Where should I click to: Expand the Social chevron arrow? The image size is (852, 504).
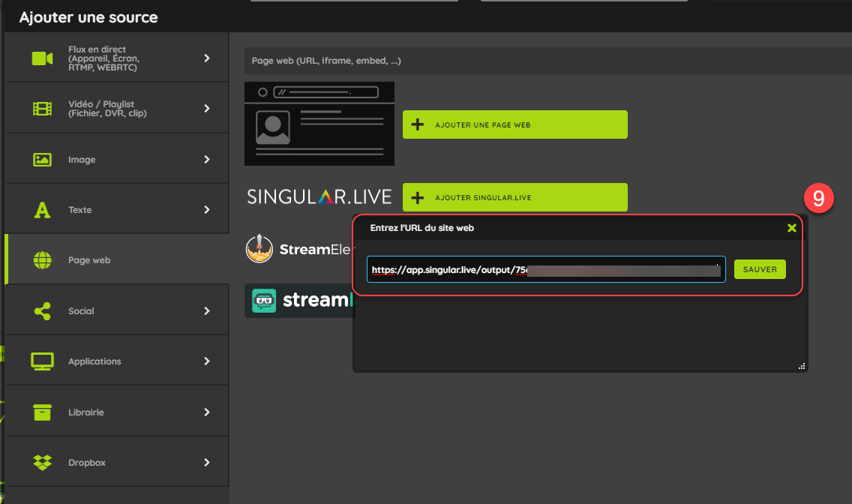click(x=207, y=310)
